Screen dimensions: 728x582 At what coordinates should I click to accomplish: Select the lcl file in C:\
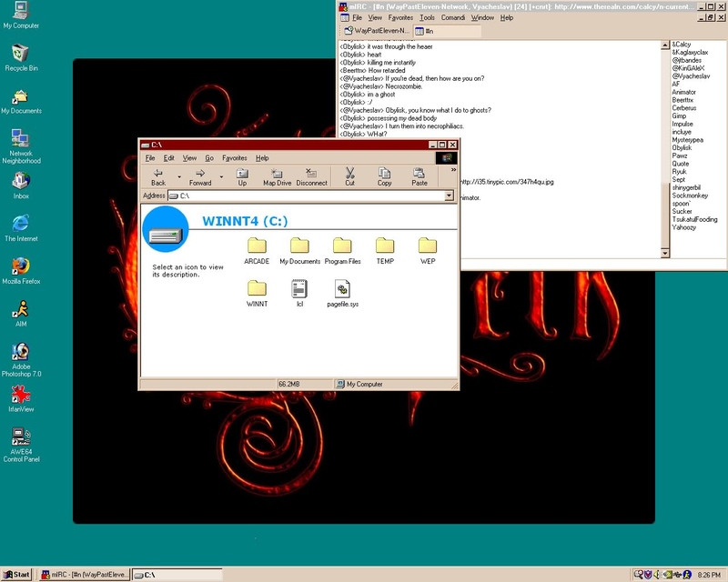299,294
